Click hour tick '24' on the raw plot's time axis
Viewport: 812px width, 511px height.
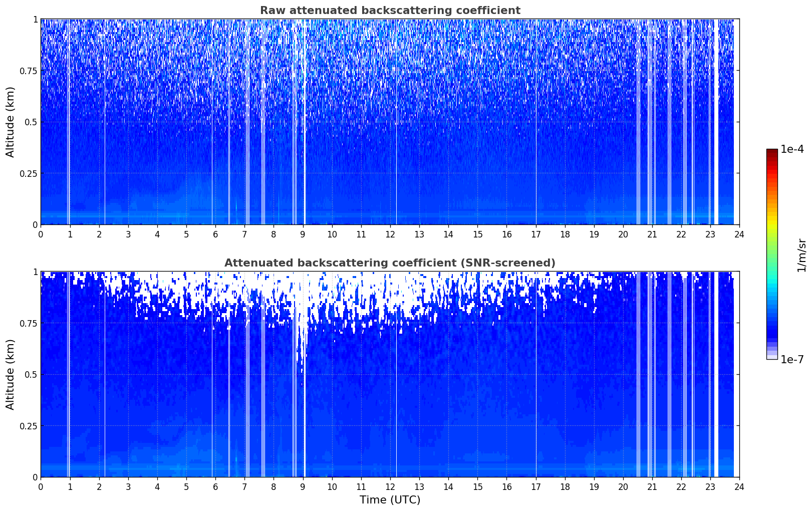[739, 234]
